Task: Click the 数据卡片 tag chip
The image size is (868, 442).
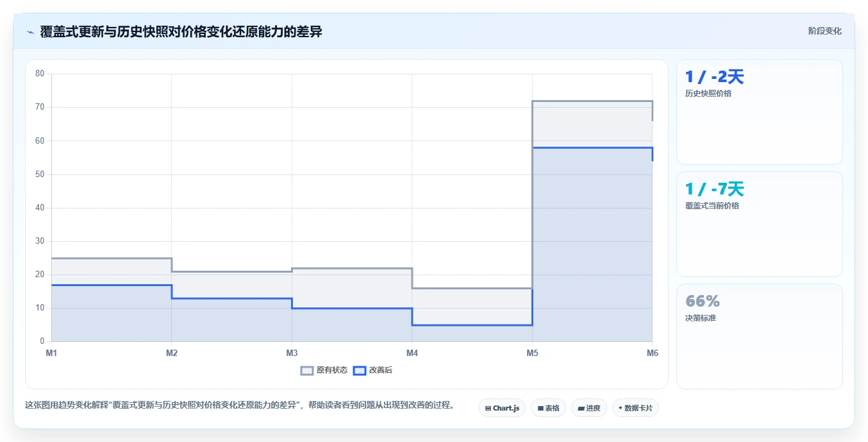Action: [635, 408]
